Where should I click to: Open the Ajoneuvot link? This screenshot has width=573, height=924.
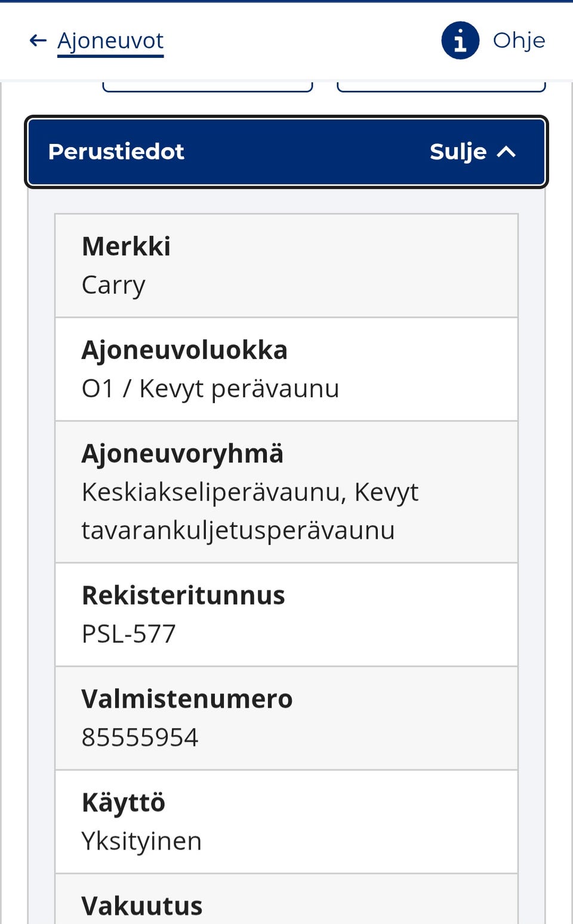tap(110, 41)
